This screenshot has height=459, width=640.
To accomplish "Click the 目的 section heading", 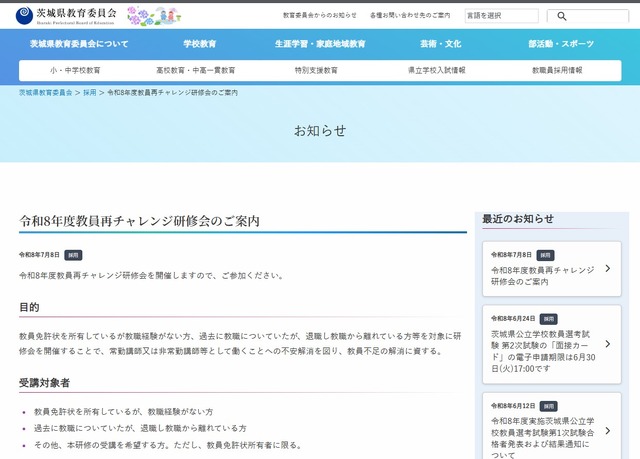I will click(x=29, y=307).
